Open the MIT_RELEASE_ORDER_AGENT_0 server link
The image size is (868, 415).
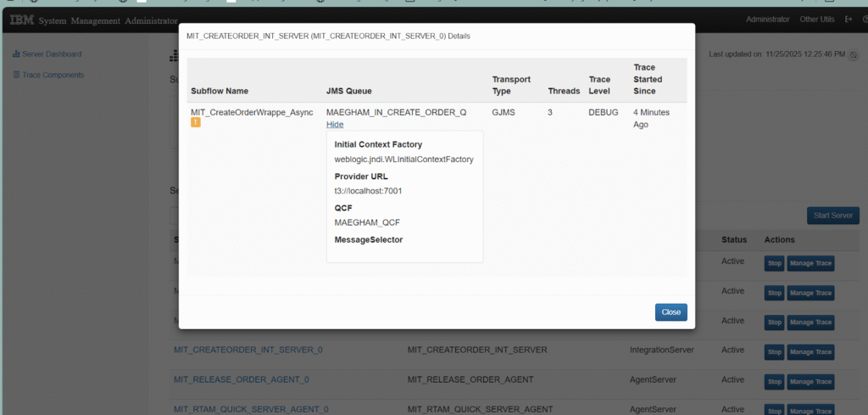pos(241,379)
